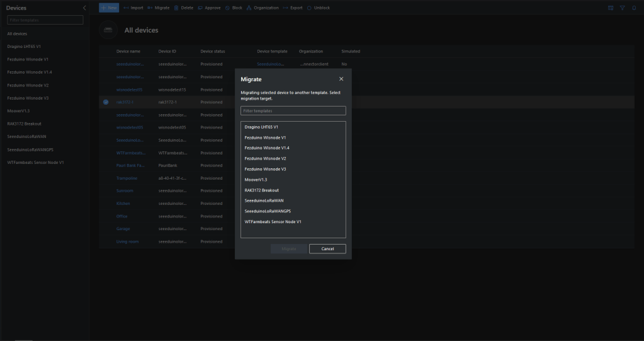644x341 pixels.
Task: Click the Filter templates field in dialog
Action: tap(293, 111)
